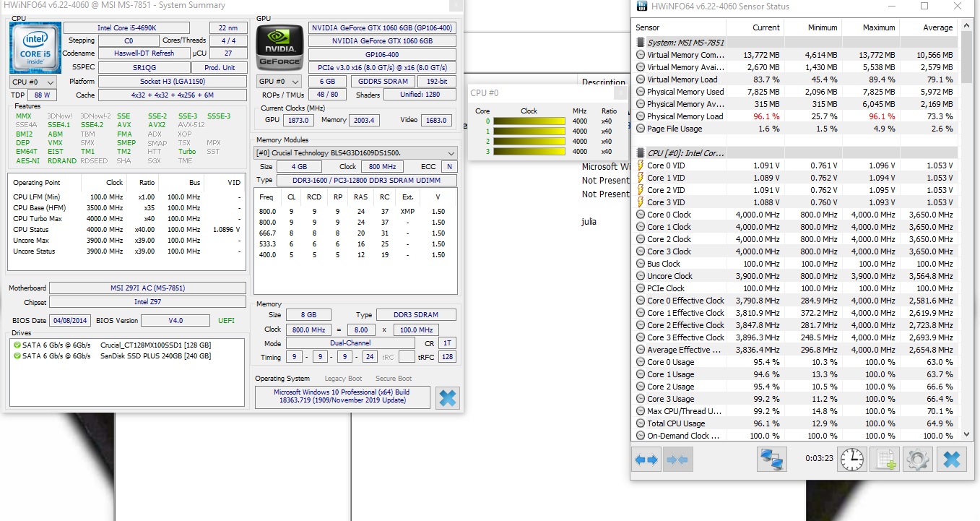
Task: Select the Core 2 Usage row
Action: 796,387
